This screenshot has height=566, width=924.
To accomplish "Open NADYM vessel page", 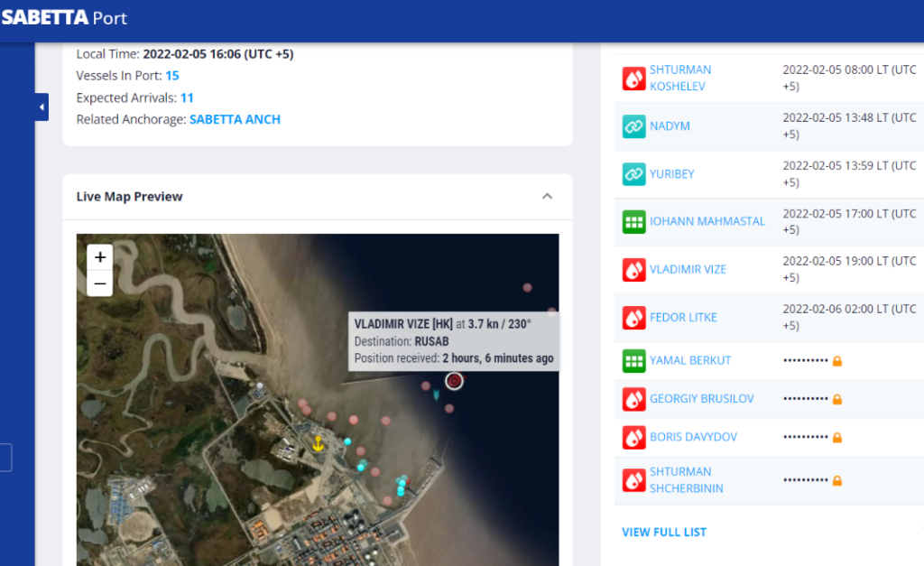I will tap(670, 126).
